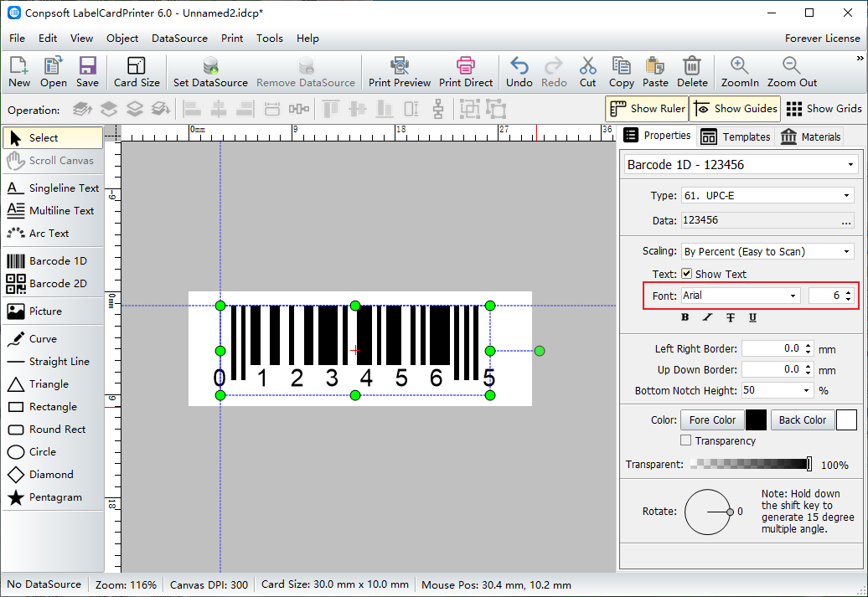Select the Curve drawing tool
868x597 pixels.
tap(53, 339)
